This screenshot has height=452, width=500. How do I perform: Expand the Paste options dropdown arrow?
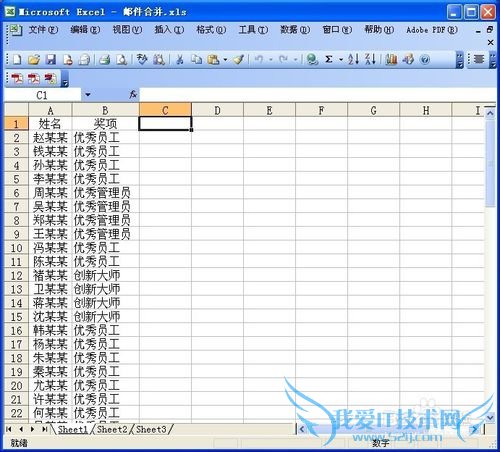pos(225,60)
